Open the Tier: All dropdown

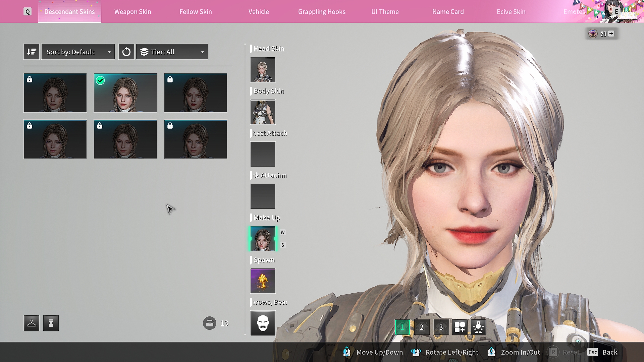click(172, 52)
